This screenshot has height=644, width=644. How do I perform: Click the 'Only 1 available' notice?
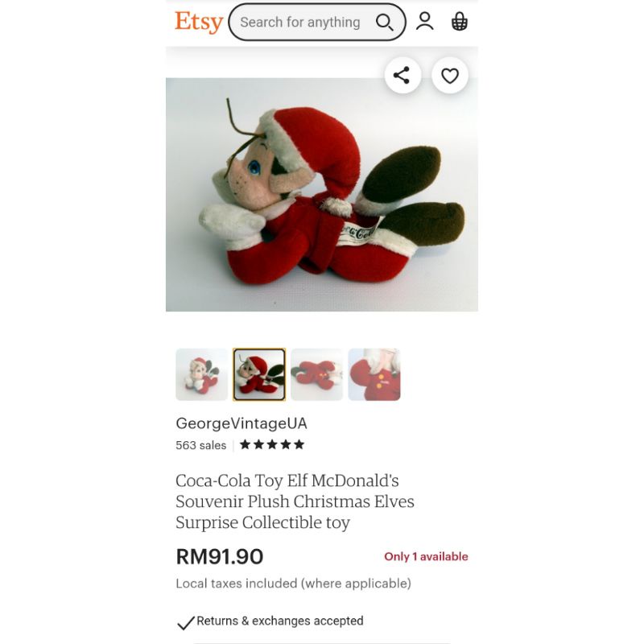(426, 556)
